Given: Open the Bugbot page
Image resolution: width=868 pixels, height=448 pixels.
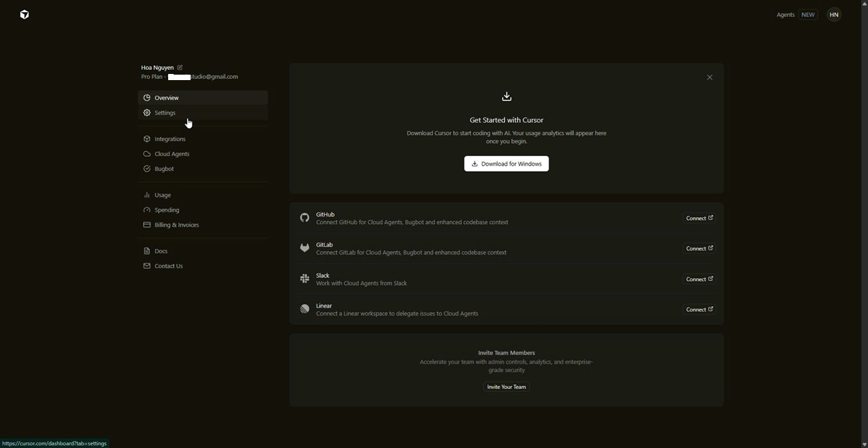Looking at the screenshot, I should point(203,169).
